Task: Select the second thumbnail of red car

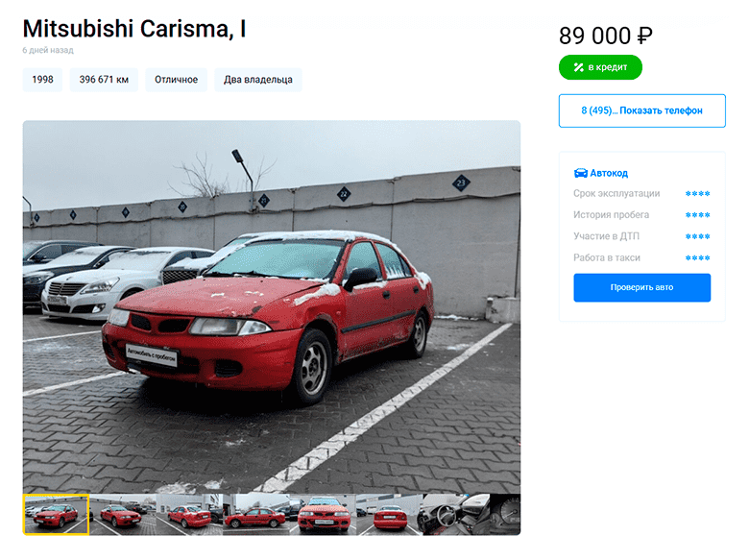Action: pyautogui.click(x=123, y=515)
